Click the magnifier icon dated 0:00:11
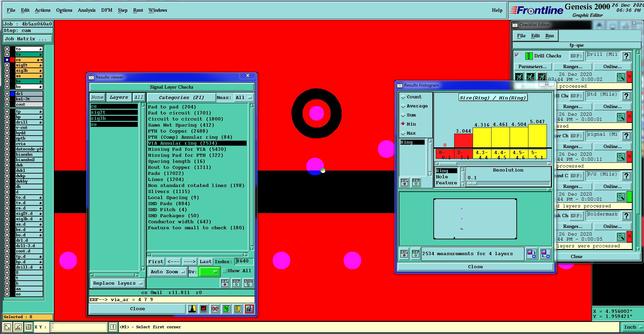The width and height of the screenshot is (644, 334). 620,157
